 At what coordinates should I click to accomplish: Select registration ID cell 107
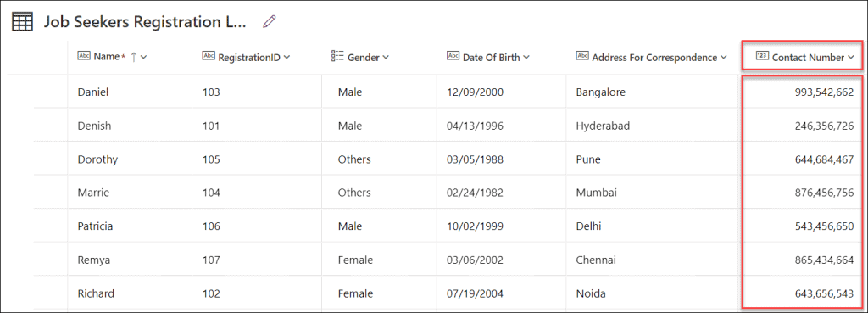point(211,260)
